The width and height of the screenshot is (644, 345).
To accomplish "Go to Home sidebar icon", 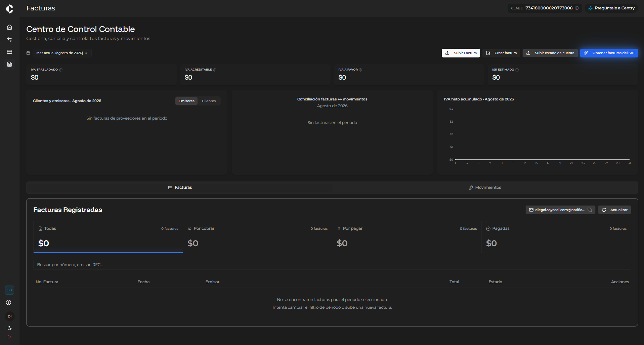I will tap(9, 27).
